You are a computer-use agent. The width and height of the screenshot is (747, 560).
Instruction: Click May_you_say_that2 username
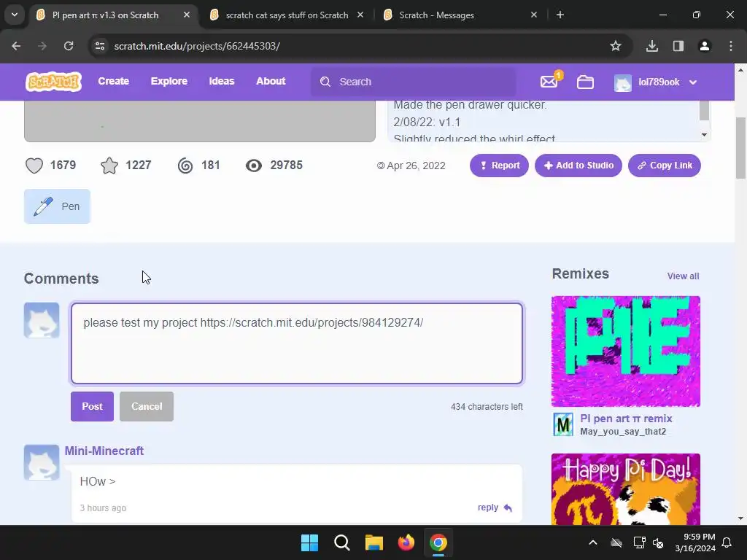point(623,432)
